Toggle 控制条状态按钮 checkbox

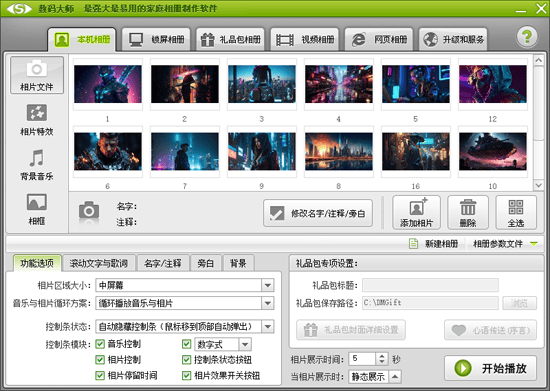click(x=187, y=359)
